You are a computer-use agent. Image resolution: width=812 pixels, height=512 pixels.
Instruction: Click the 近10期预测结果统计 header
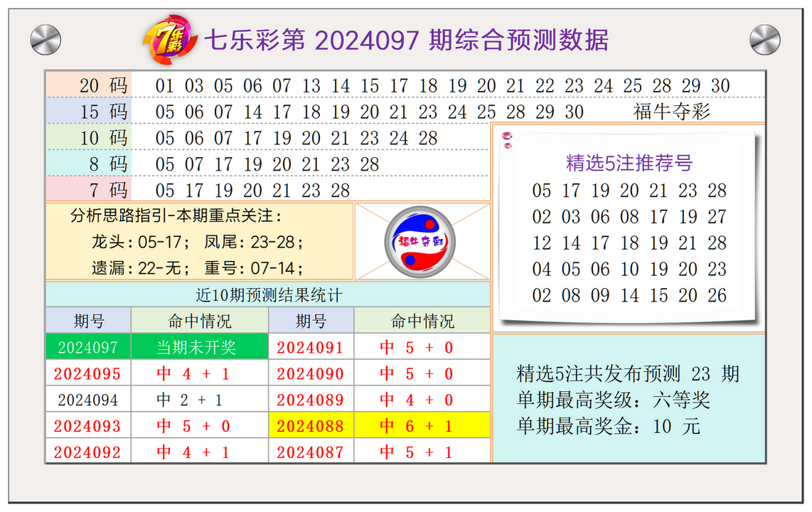click(x=268, y=295)
